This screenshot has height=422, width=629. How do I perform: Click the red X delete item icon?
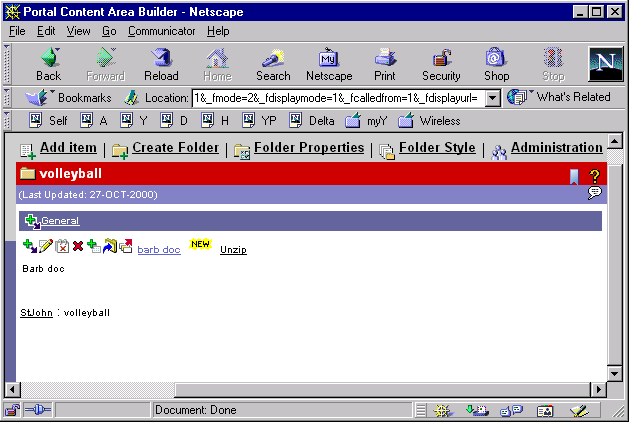(78, 246)
